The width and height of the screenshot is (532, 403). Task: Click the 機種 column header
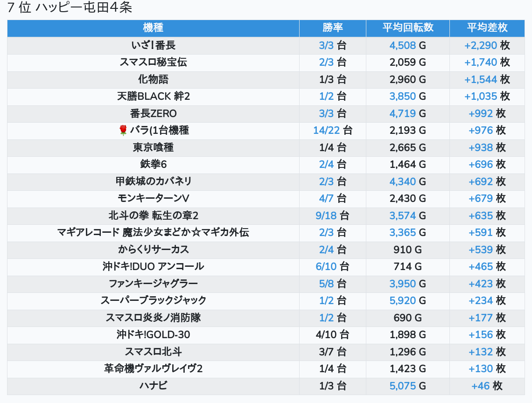(153, 28)
